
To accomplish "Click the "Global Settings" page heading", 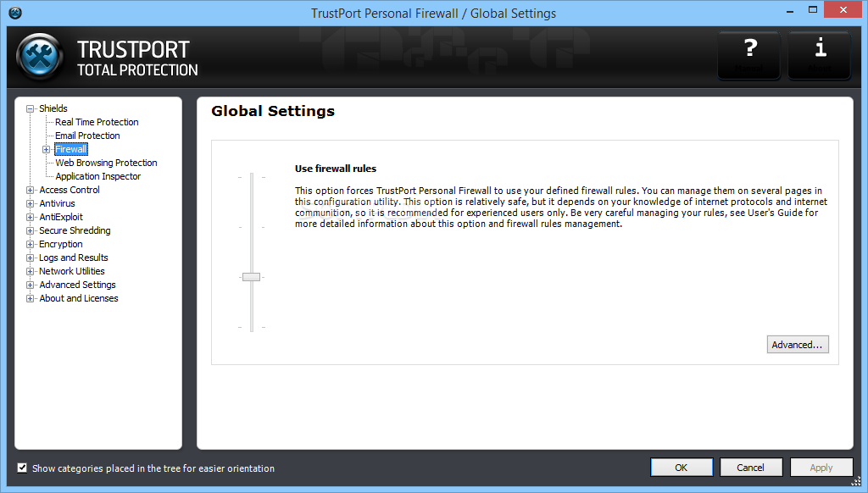I will 273,111.
